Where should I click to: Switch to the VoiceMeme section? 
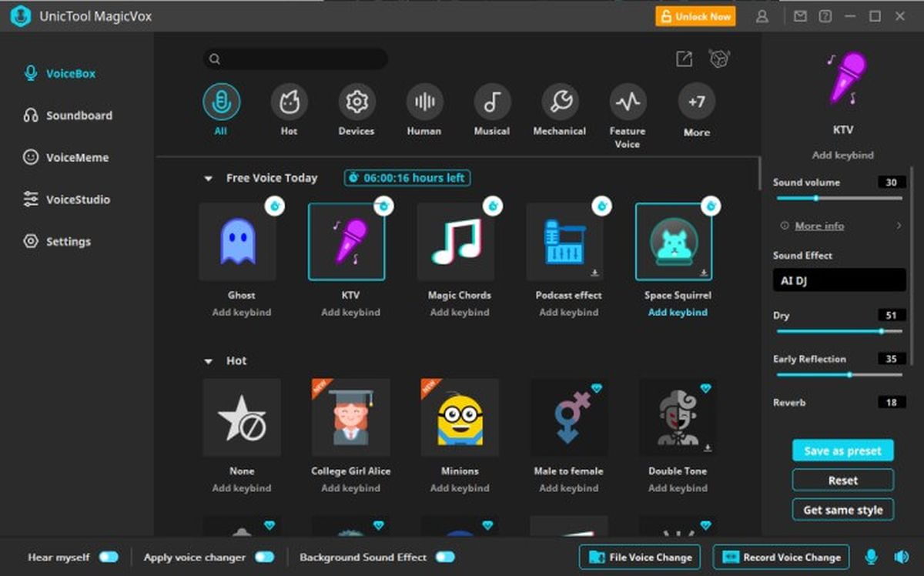(x=65, y=157)
